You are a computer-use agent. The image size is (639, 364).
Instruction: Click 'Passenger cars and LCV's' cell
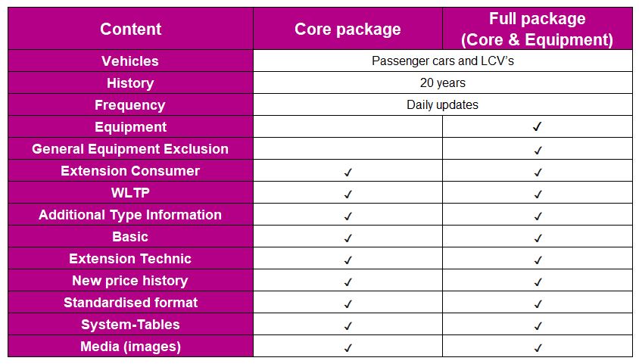click(x=442, y=61)
